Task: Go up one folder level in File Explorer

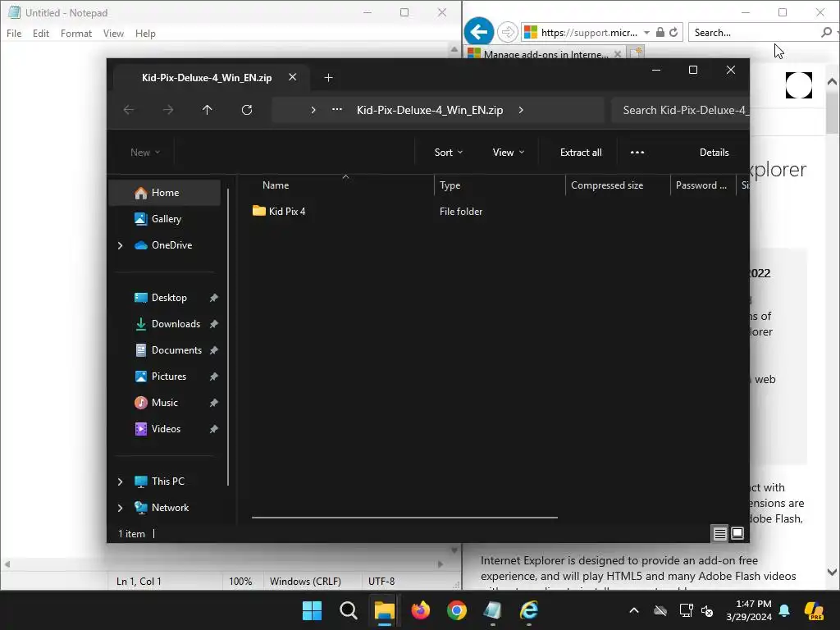Action: coord(207,110)
